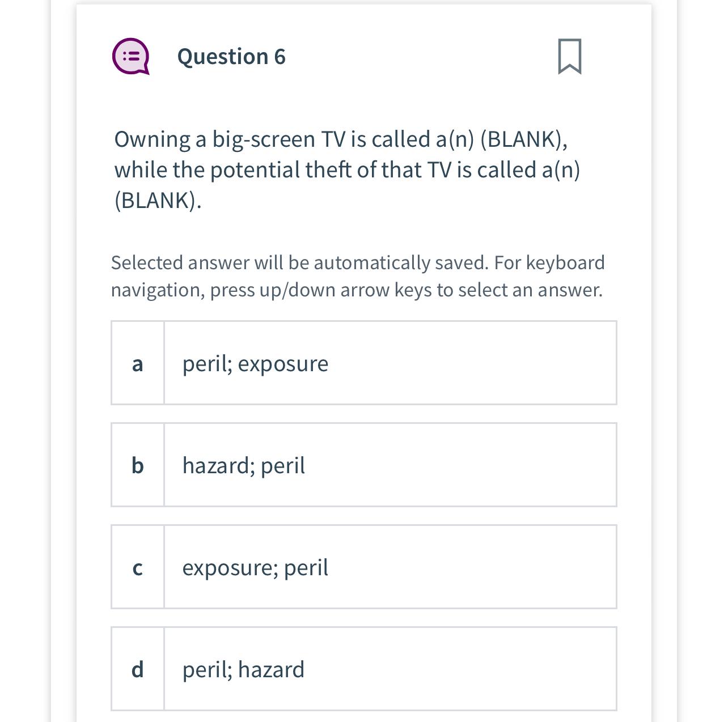
Task: Click the letter 'd' label cell
Action: [x=137, y=669]
